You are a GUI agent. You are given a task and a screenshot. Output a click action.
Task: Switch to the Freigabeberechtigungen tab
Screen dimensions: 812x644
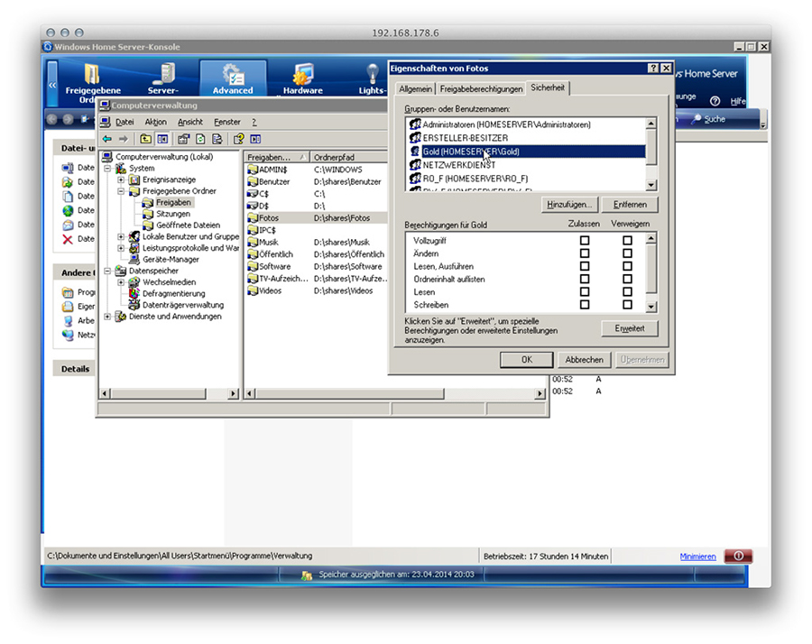[x=481, y=88]
